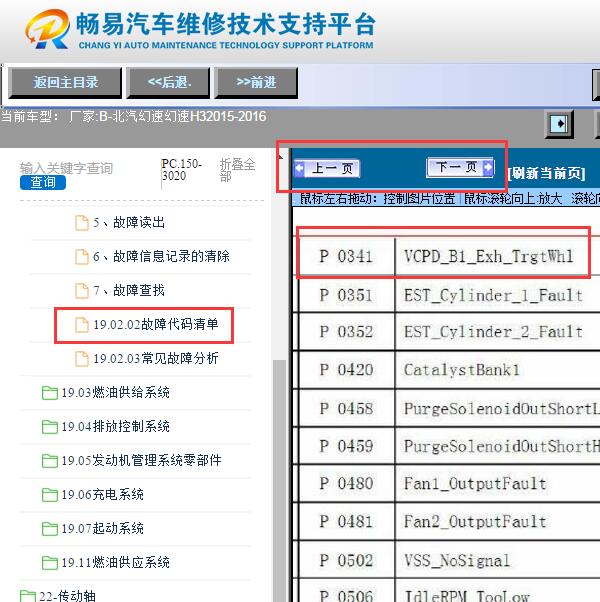Click fault code cell P 0480
The height and width of the screenshot is (602, 600).
coord(346,483)
